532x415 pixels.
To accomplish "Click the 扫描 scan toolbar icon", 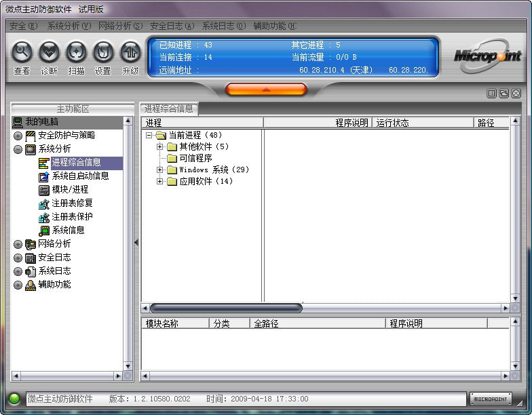I will coord(76,52).
